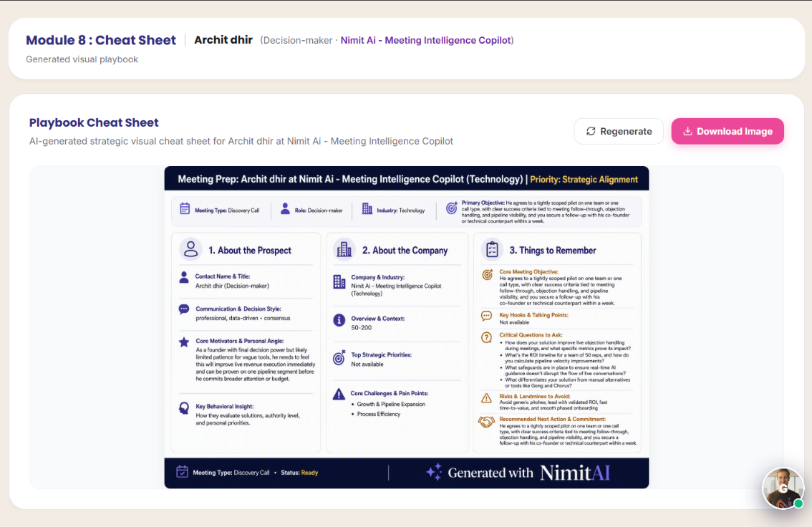Click the 3. Things to Remember heading
The height and width of the screenshot is (527, 812).
pyautogui.click(x=553, y=251)
